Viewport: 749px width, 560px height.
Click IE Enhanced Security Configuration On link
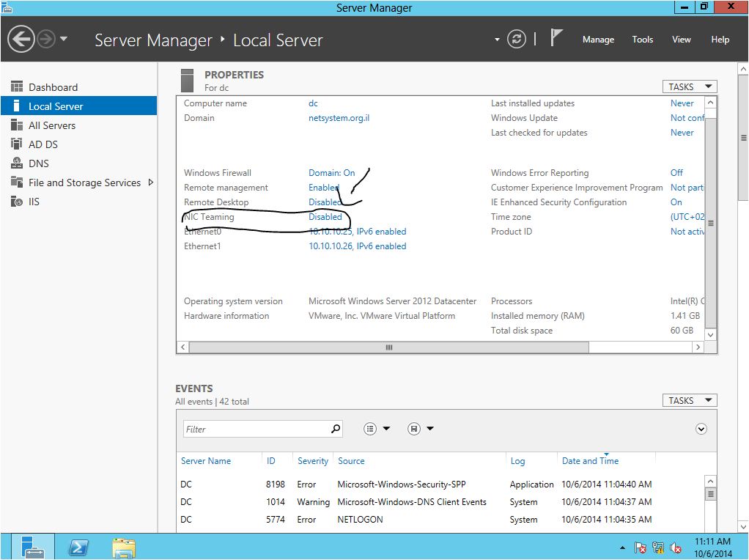click(676, 202)
